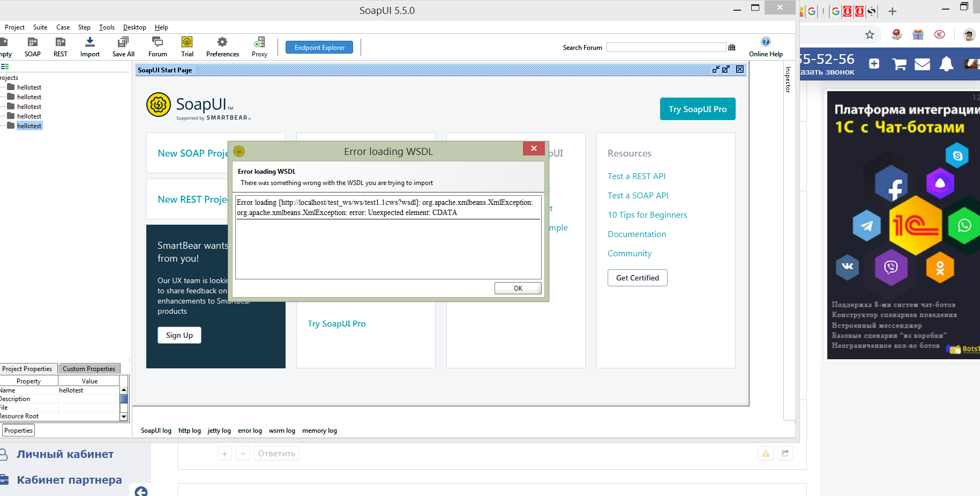This screenshot has width=980, height=496.
Task: Switch to Custom Properties tab
Action: [89, 369]
